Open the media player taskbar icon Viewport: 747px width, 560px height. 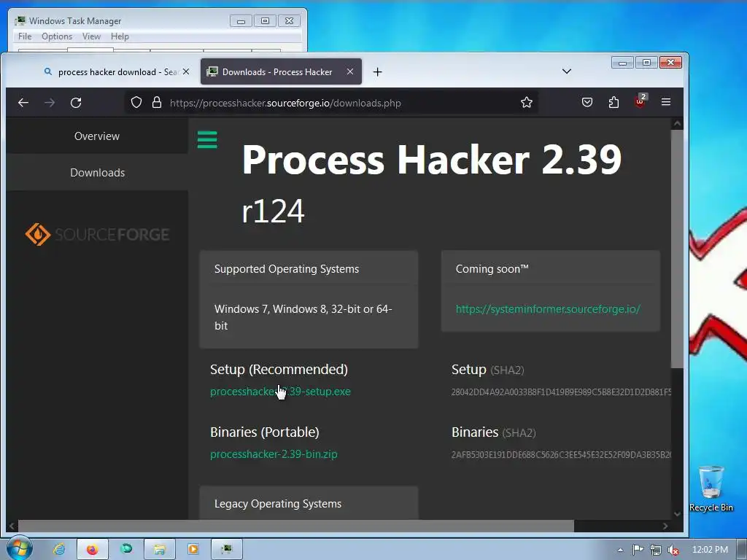point(193,549)
